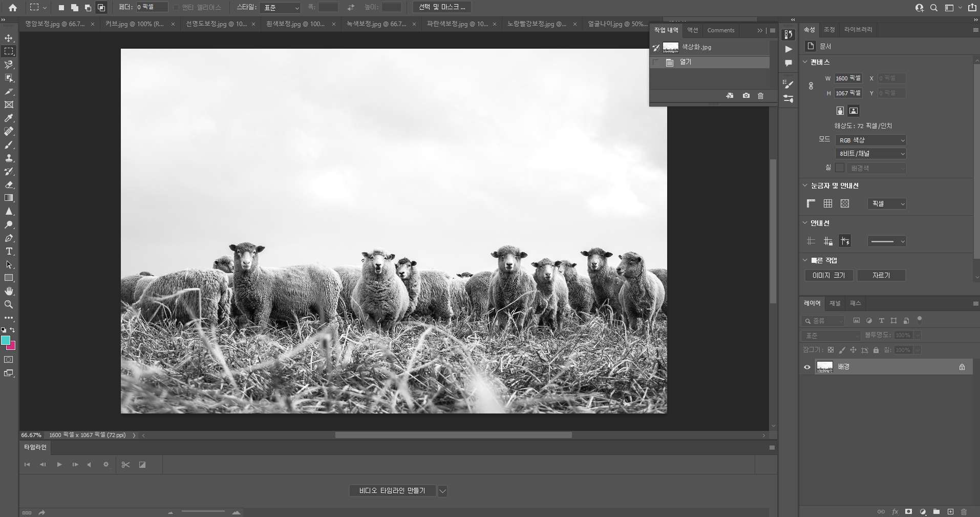Open the 8비트/채널 bit depth dropdown

click(871, 153)
